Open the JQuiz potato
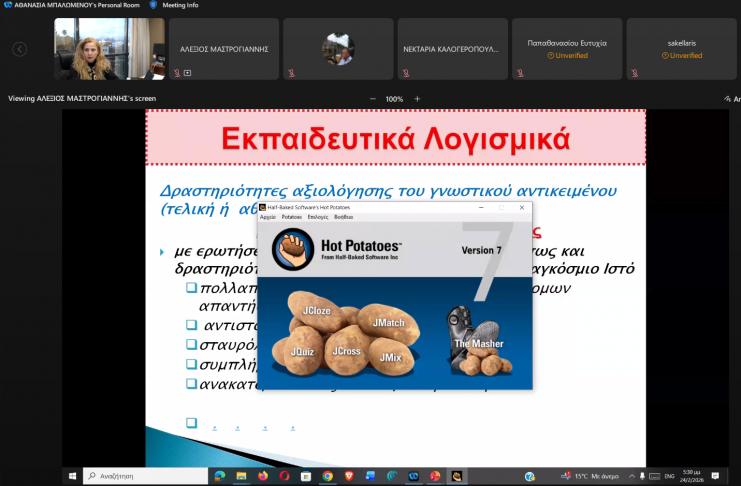 302,352
